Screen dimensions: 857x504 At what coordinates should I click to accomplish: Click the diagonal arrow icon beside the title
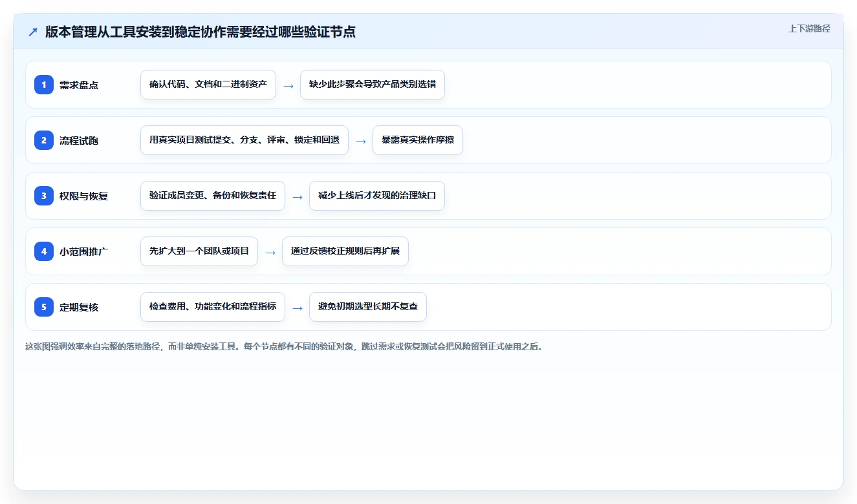coord(33,32)
